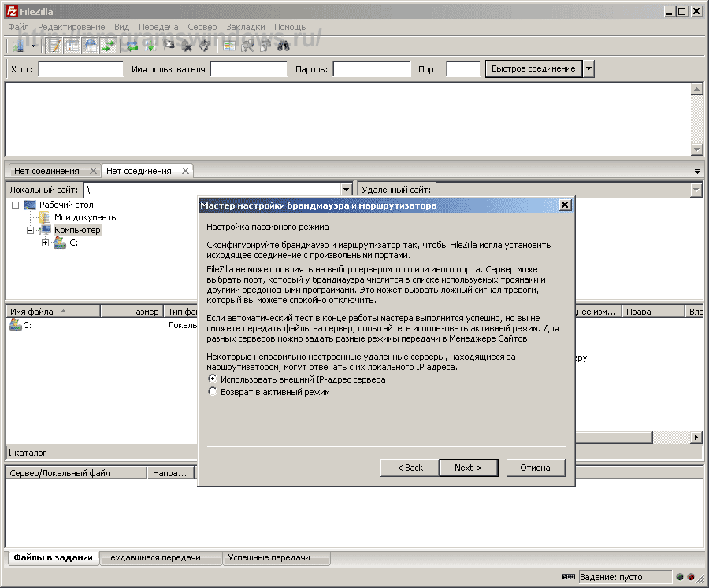Click the reconnect to last server icon
Viewport: 709px width, 588px height.
pyautogui.click(x=204, y=46)
